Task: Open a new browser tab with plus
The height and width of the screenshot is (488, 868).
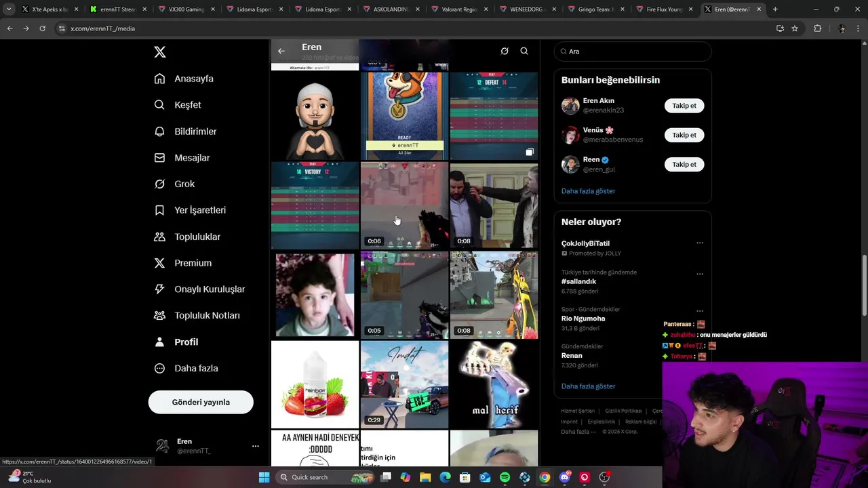Action: tap(775, 9)
